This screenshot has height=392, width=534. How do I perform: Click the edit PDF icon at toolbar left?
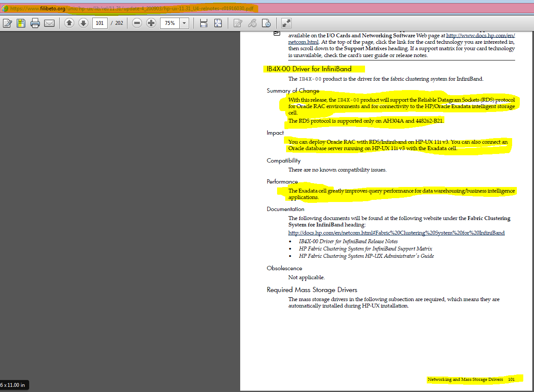7,23
